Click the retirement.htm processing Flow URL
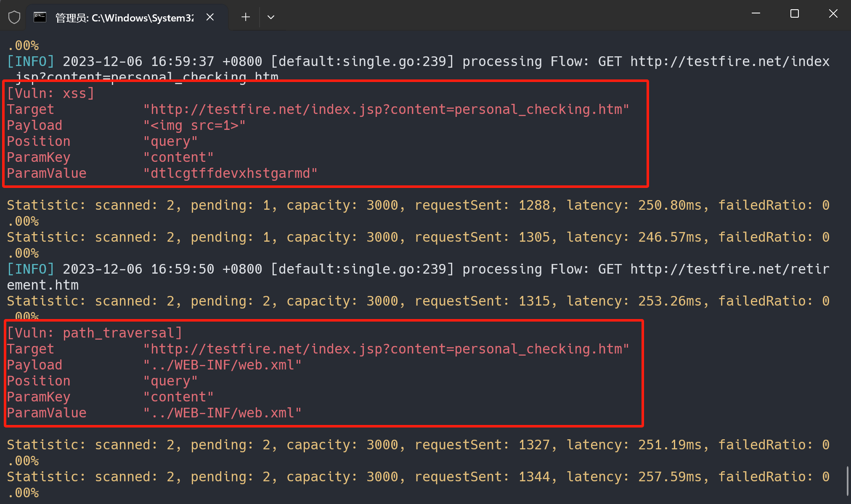Viewport: 851px width, 504px height. coord(729,269)
